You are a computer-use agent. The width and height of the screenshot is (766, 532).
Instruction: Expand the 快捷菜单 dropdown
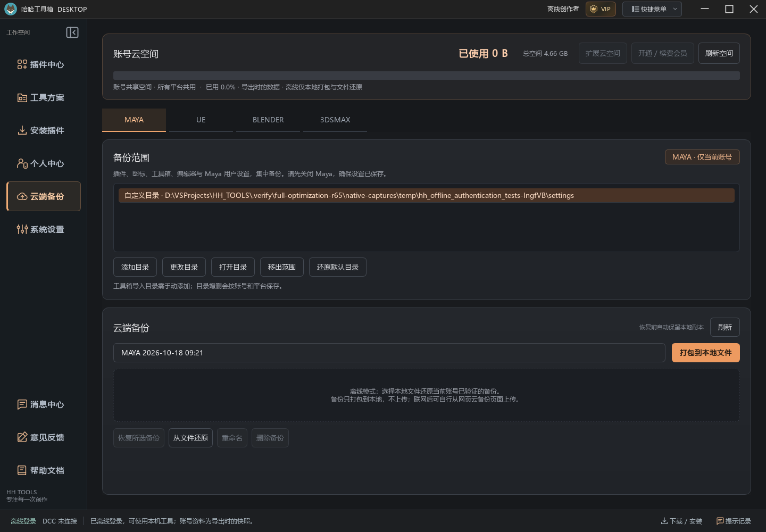pos(652,9)
